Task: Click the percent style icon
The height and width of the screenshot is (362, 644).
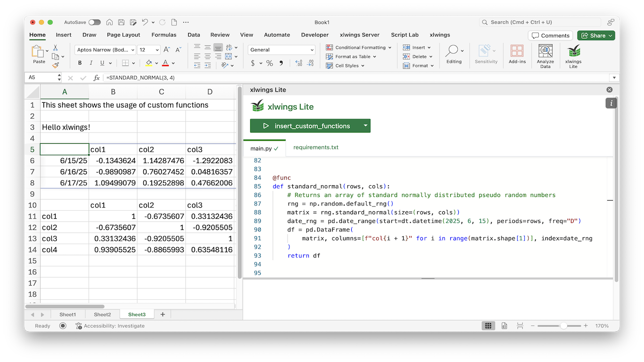Action: (x=269, y=63)
